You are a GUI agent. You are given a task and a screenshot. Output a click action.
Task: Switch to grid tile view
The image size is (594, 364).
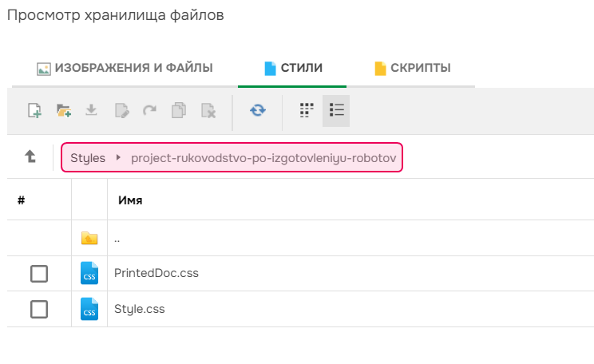[x=307, y=110]
